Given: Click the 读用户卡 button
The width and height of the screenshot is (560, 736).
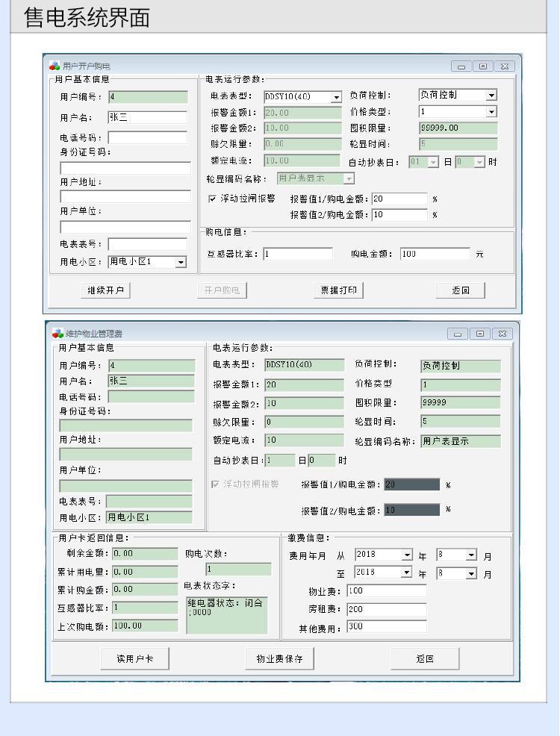Looking at the screenshot, I should point(134,658).
